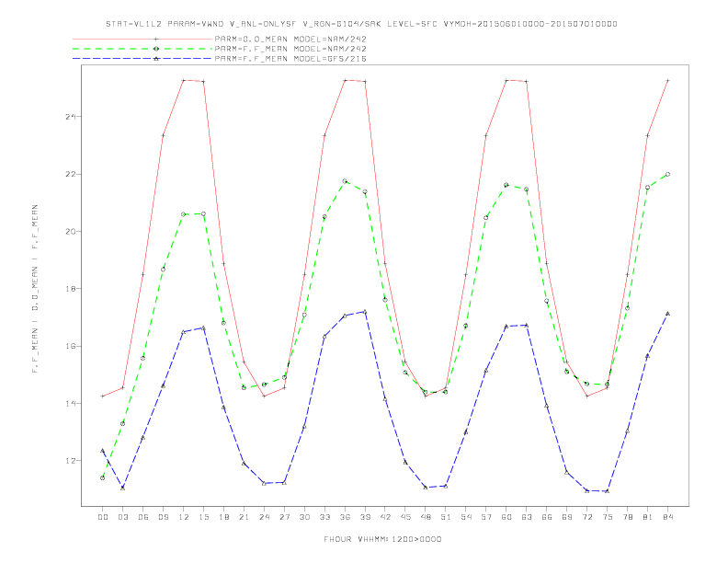Click blue triangle data point at forecast hour 84
This screenshot has height=563, width=728.
coord(667,314)
